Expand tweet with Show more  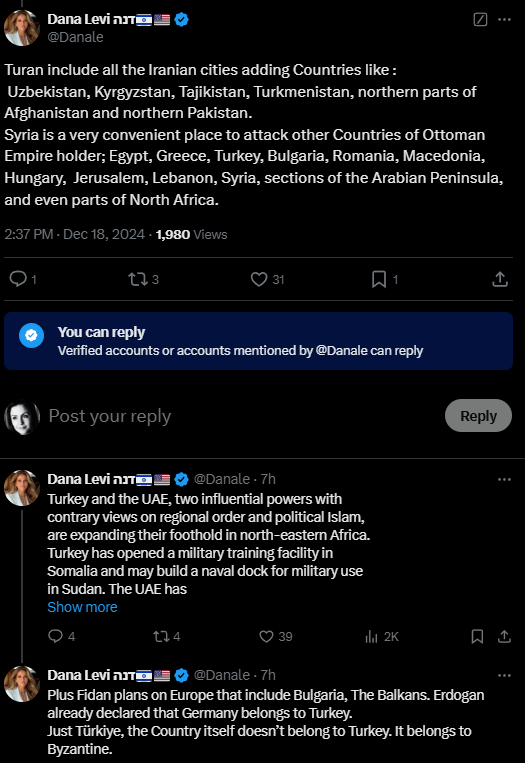(x=82, y=607)
